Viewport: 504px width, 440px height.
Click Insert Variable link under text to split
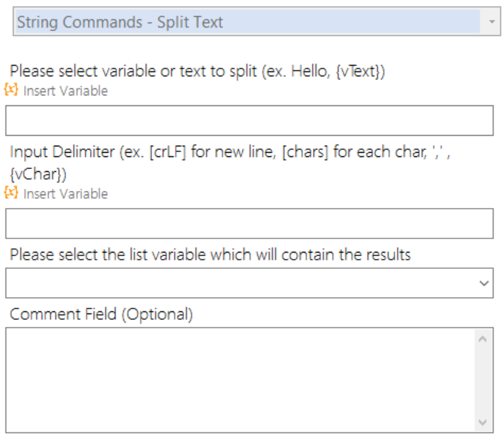click(x=66, y=91)
